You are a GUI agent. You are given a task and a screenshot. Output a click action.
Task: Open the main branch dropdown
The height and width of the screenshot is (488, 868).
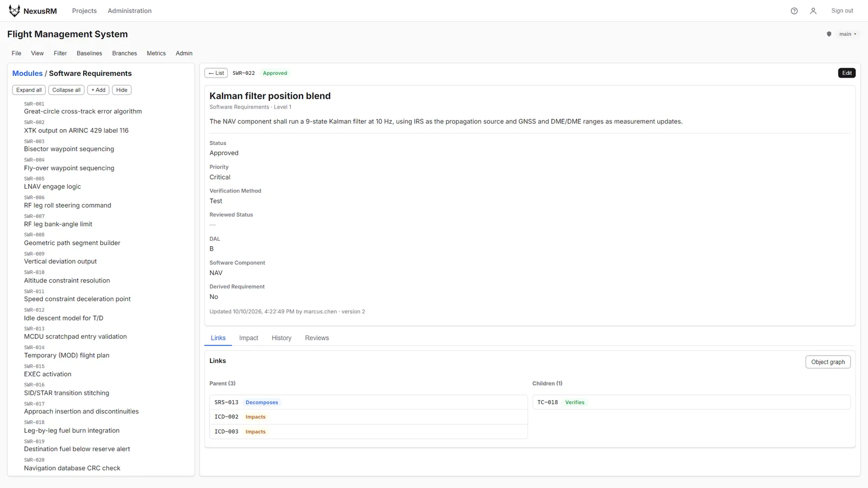point(847,34)
